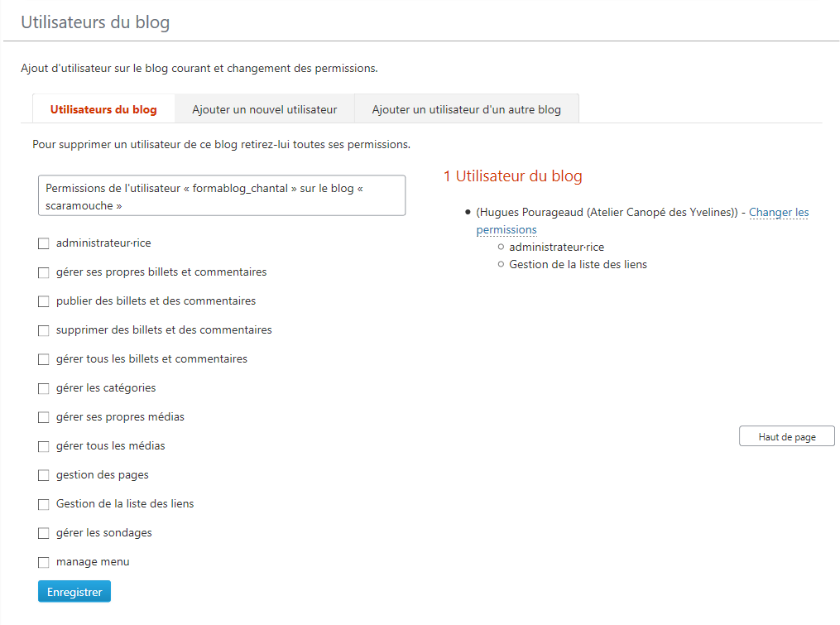Toggle the manage menu checkbox
The image size is (840, 625).
[x=44, y=562]
